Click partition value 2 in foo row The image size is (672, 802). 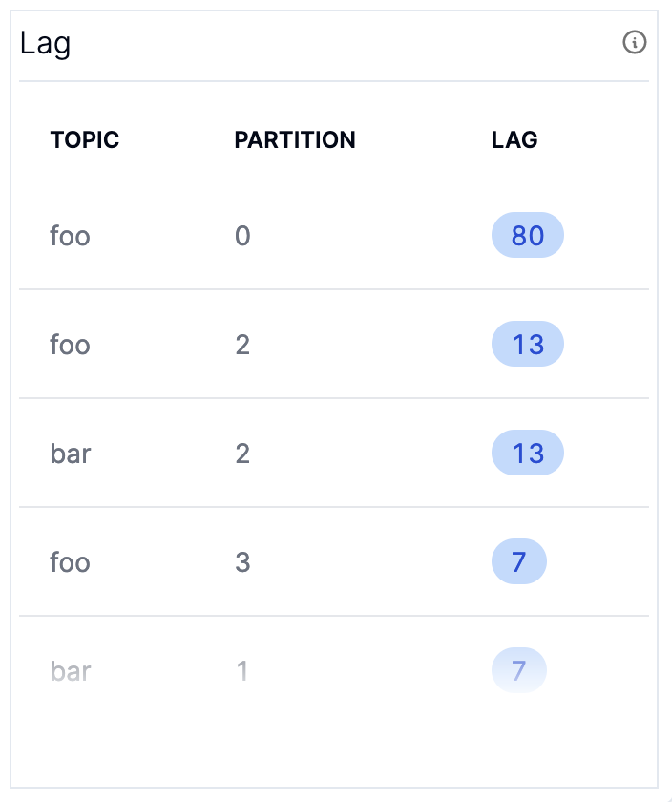pyautogui.click(x=242, y=345)
